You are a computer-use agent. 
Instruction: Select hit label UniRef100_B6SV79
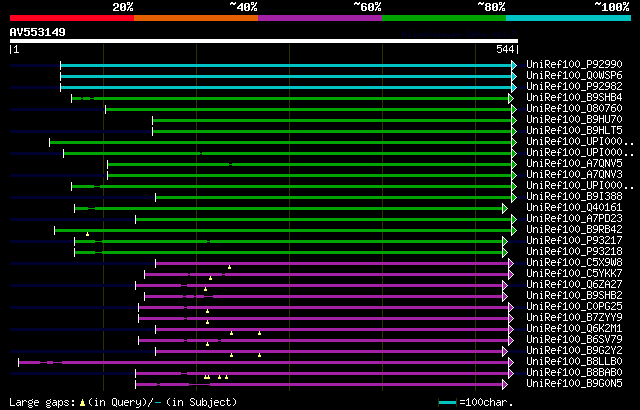pos(574,340)
